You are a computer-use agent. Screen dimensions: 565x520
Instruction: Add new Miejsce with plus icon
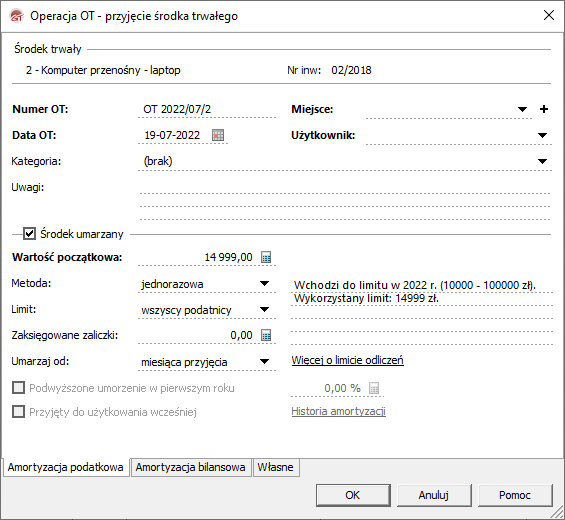[544, 109]
